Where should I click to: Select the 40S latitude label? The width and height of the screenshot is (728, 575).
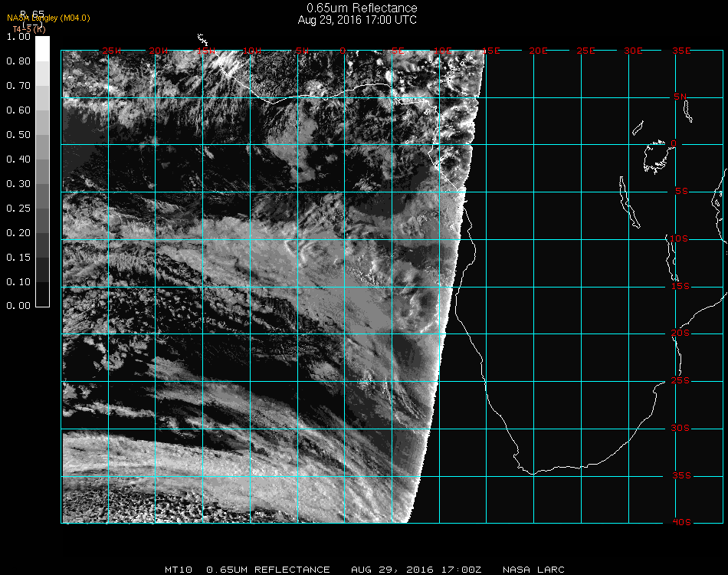pos(682,523)
